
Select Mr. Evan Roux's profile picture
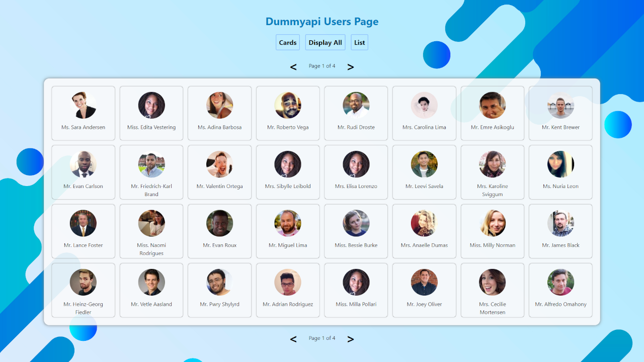pyautogui.click(x=220, y=223)
